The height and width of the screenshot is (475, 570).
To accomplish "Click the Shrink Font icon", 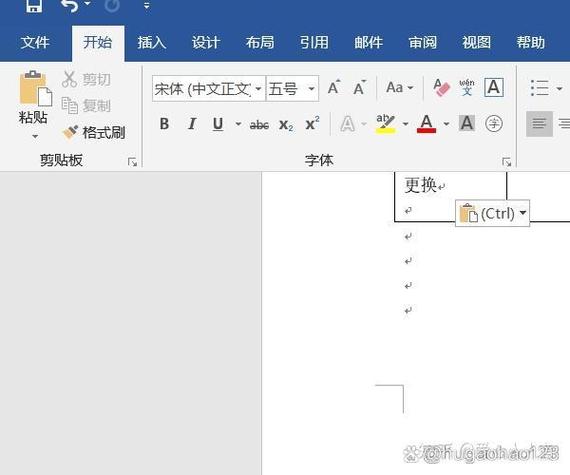I will click(360, 88).
